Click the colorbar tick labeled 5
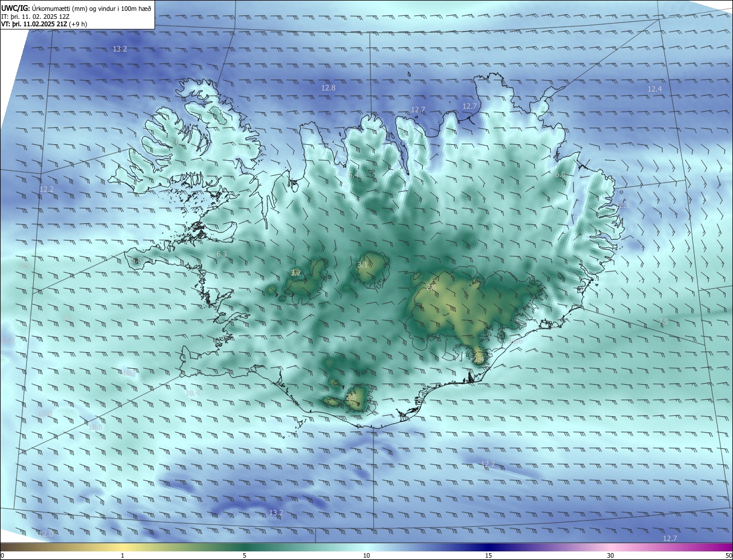 [245, 555]
